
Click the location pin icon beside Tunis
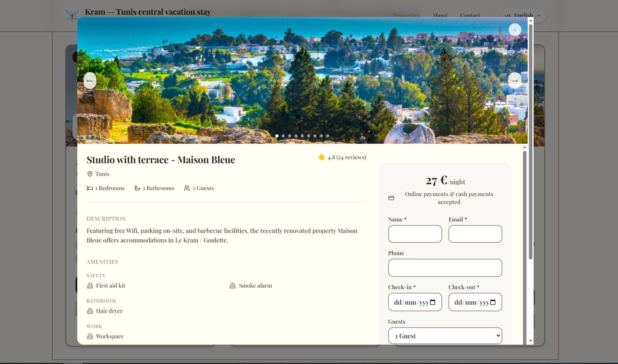90,174
